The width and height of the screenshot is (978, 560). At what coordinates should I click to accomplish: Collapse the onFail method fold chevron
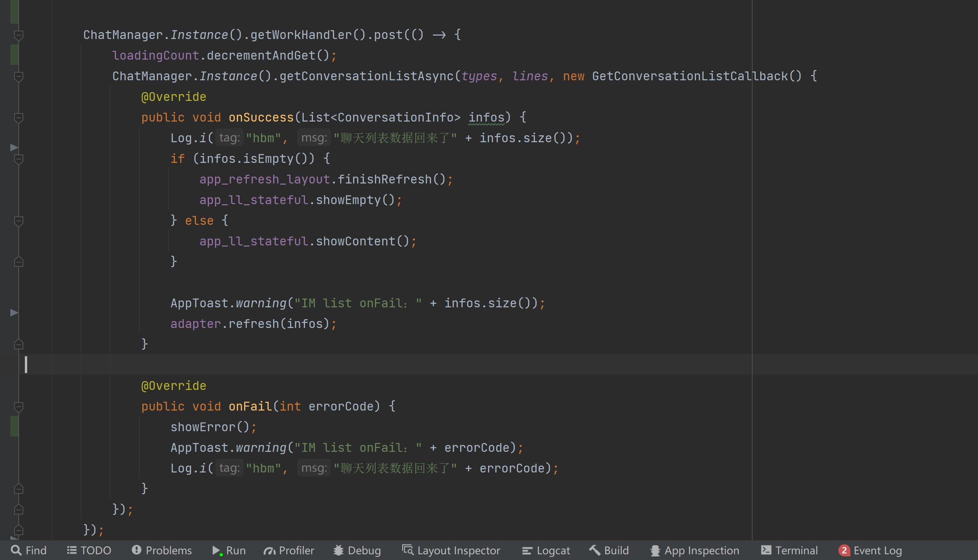point(18,407)
